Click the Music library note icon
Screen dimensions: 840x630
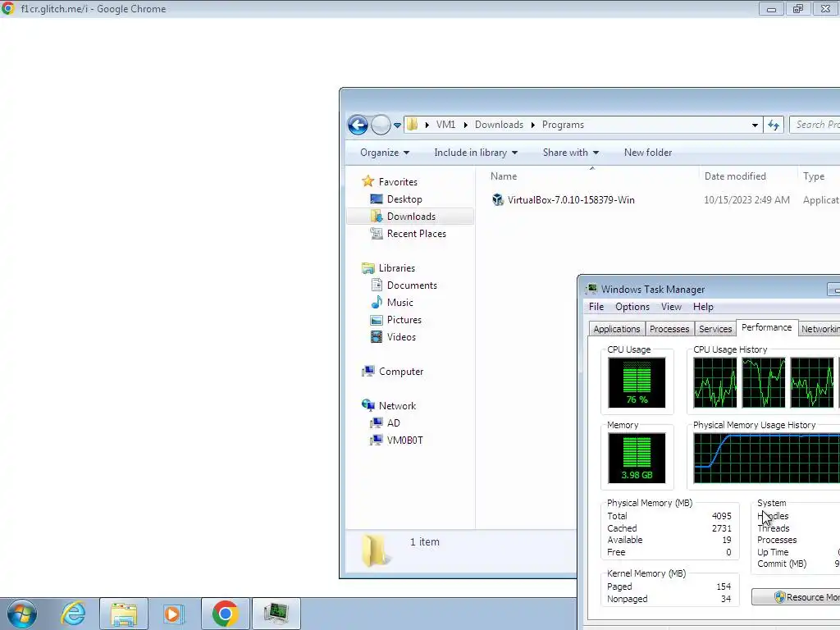click(377, 302)
